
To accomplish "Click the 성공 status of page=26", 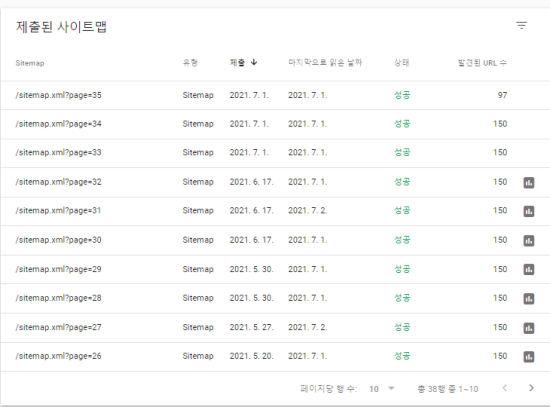I will 402,356.
